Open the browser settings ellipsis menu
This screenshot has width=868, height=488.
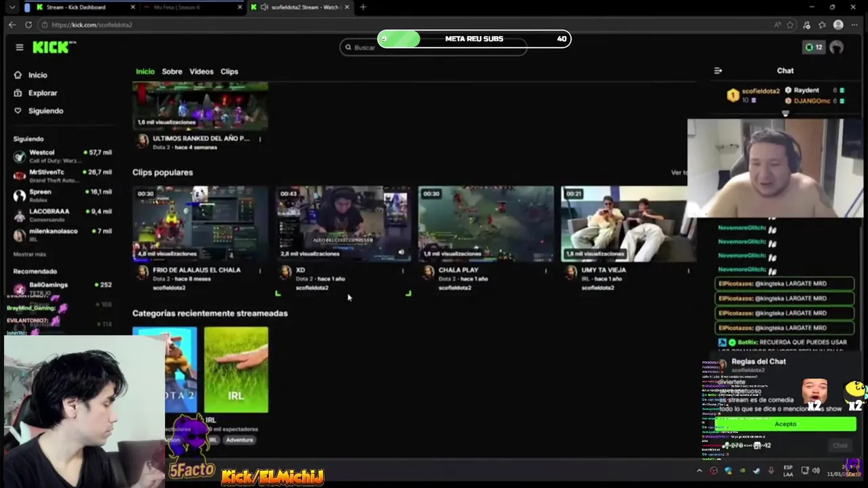854,24
